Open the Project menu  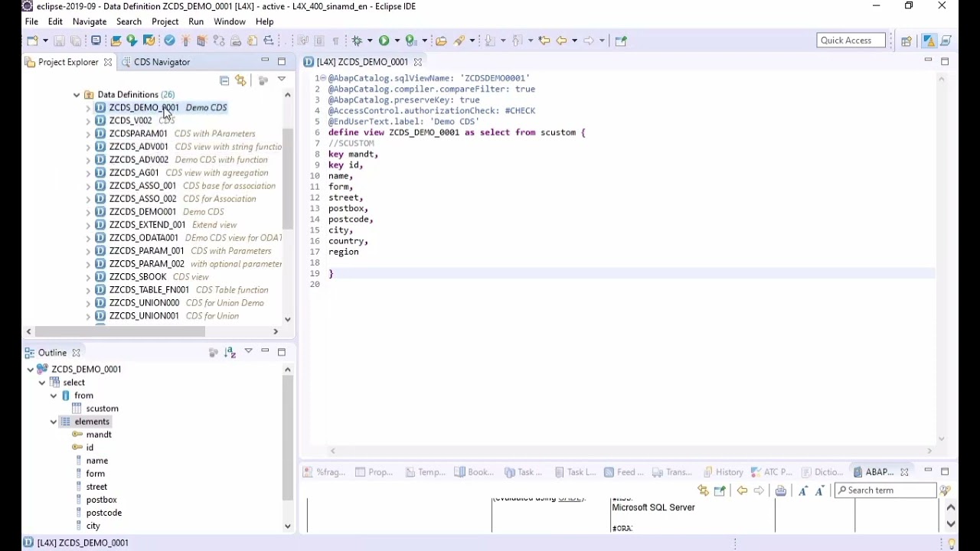coord(165,21)
